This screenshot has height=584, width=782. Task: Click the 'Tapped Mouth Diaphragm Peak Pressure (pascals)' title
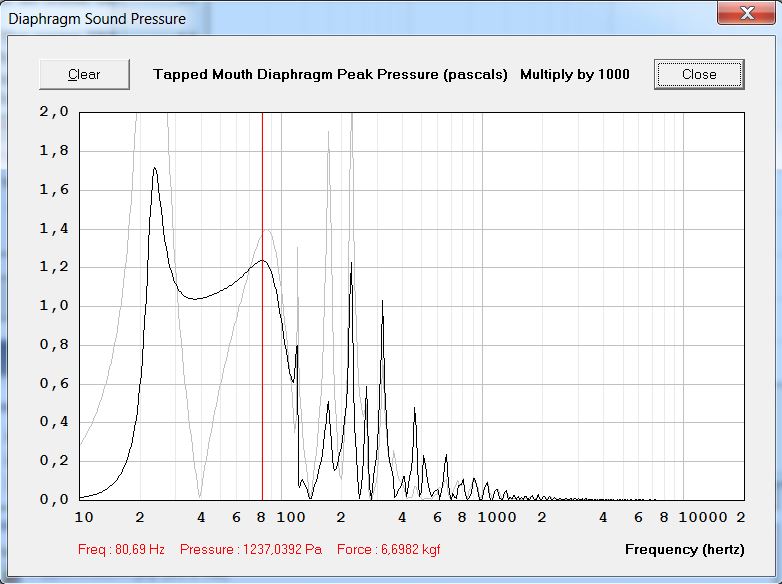coord(330,74)
